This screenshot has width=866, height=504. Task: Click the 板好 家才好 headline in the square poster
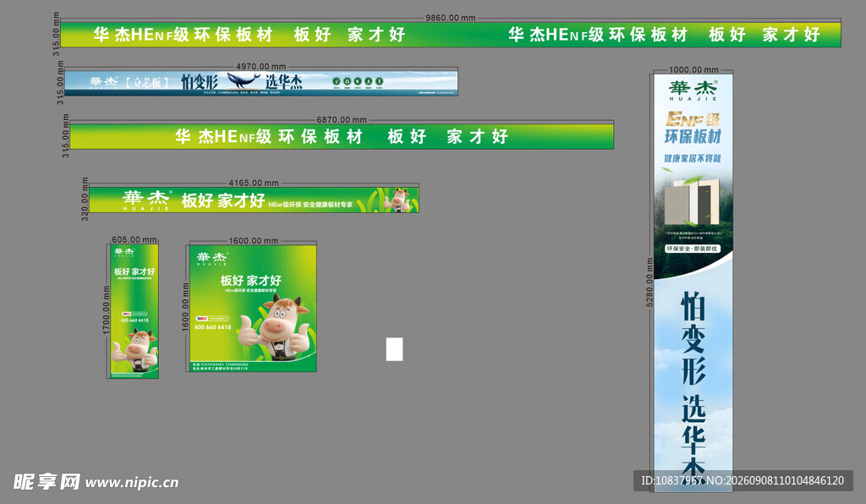point(251,281)
